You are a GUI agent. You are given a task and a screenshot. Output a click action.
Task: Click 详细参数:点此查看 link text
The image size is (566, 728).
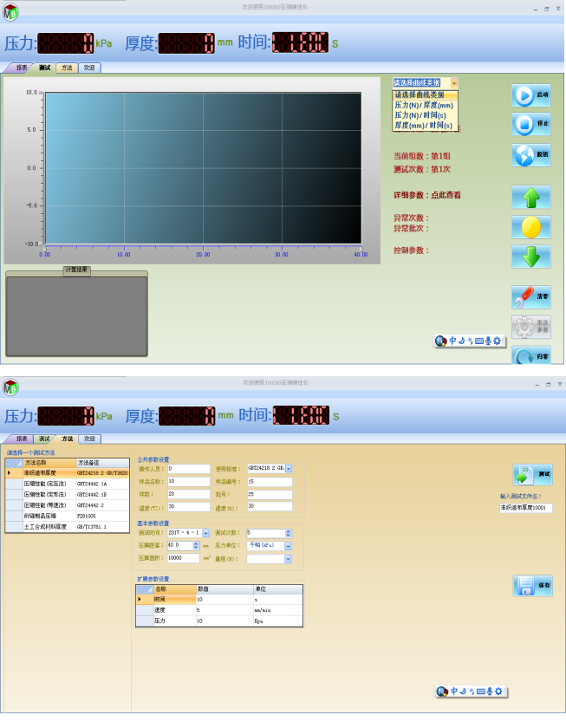(x=427, y=195)
